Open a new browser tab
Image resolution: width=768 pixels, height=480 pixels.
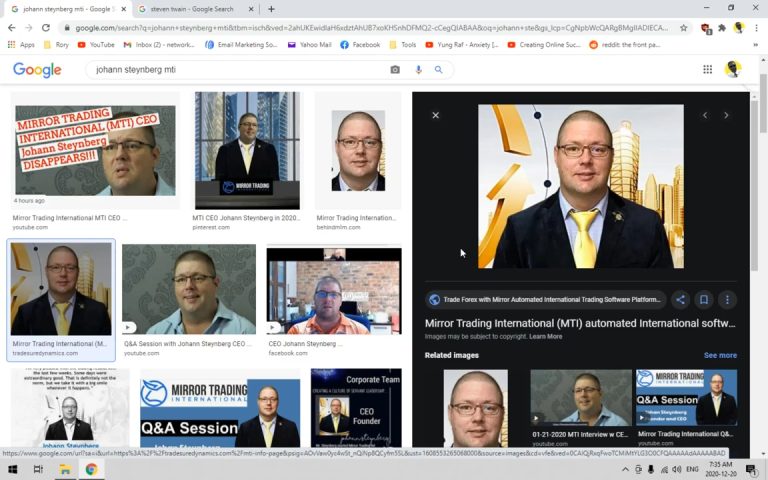[x=271, y=9]
